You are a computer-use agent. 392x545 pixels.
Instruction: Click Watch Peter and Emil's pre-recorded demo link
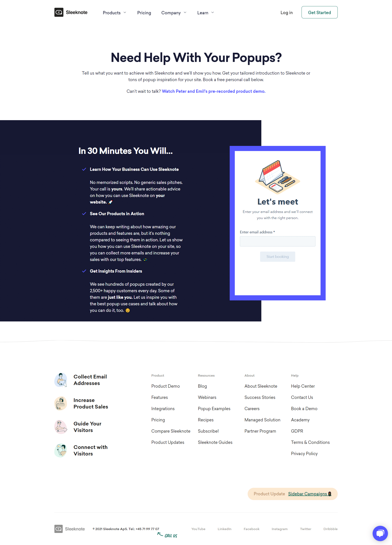click(x=214, y=91)
